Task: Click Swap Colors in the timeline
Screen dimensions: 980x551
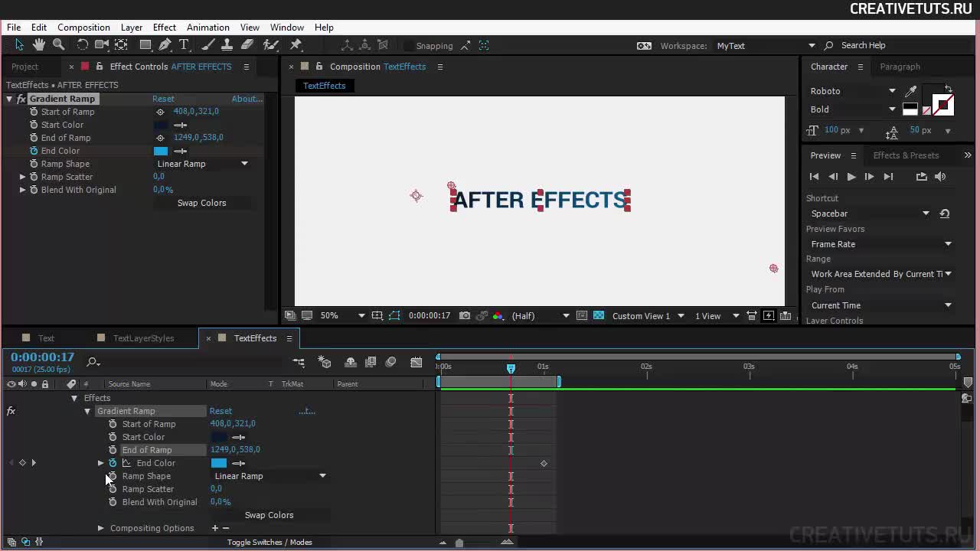Action: (x=269, y=515)
